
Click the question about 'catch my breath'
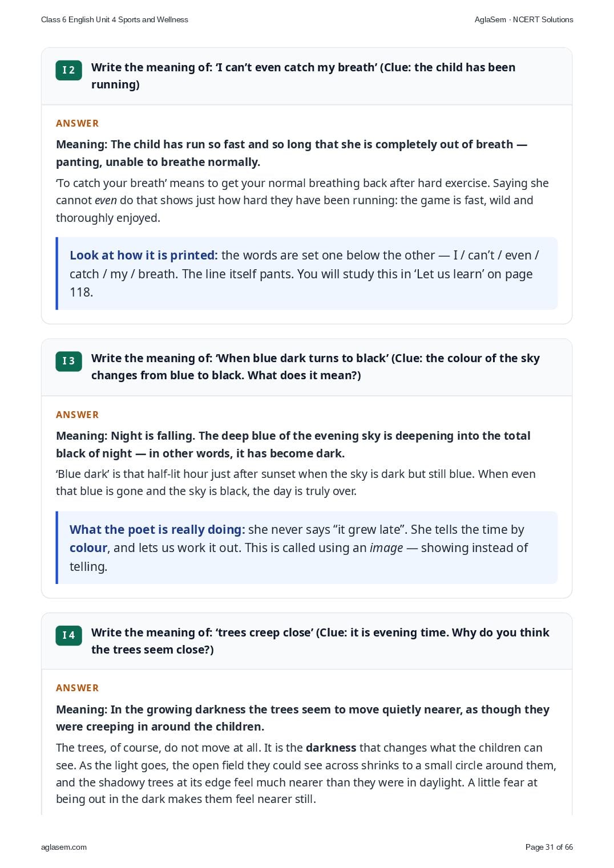(303, 76)
